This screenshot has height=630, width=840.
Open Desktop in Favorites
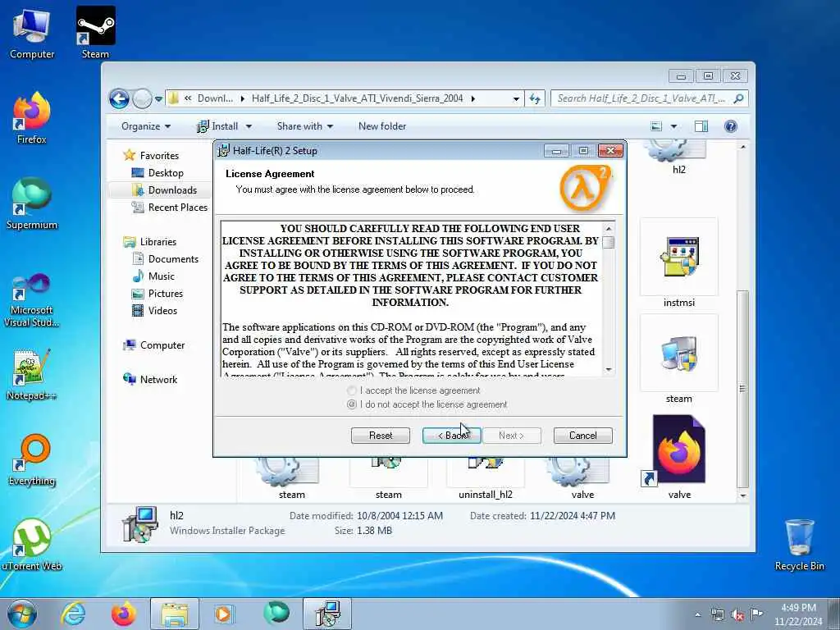click(157, 173)
